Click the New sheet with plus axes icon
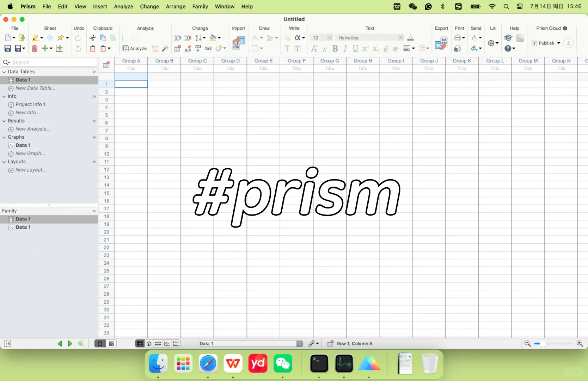The width and height of the screenshot is (588, 381). pos(59,48)
